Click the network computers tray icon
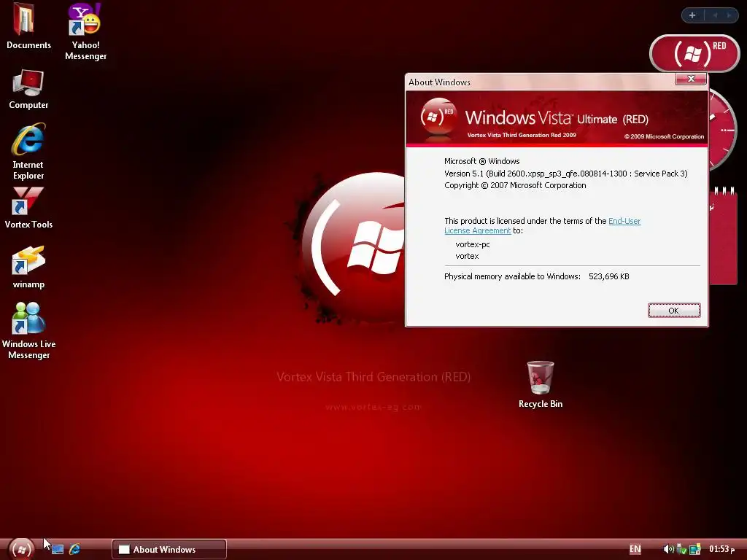747x560 pixels. coord(695,549)
